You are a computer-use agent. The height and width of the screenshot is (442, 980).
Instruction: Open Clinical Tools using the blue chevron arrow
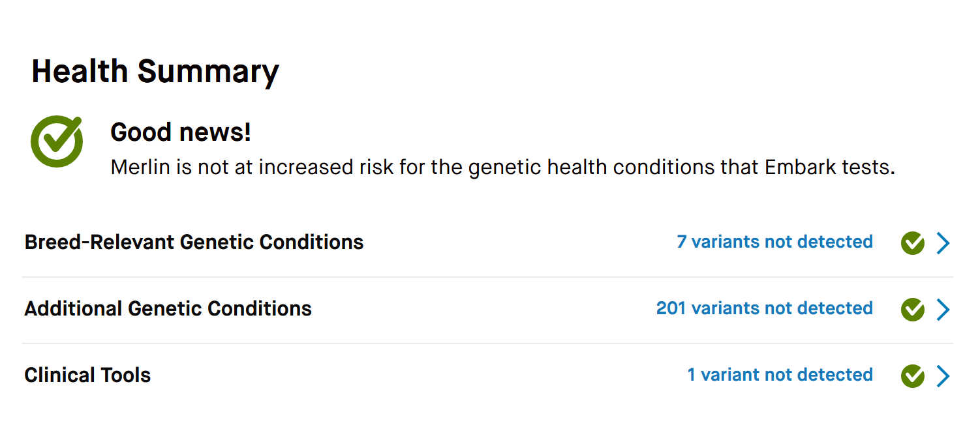[x=943, y=376]
